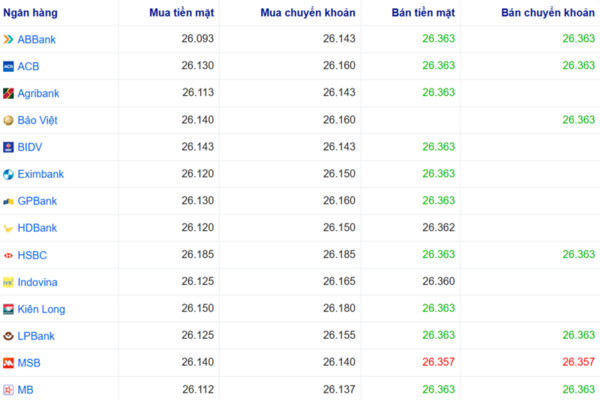The width and height of the screenshot is (600, 400).
Task: Click the LPBank logo icon
Action: coord(9,336)
